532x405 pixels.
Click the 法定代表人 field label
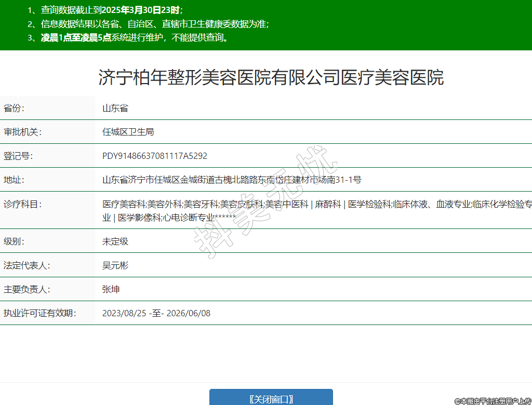click(26, 265)
